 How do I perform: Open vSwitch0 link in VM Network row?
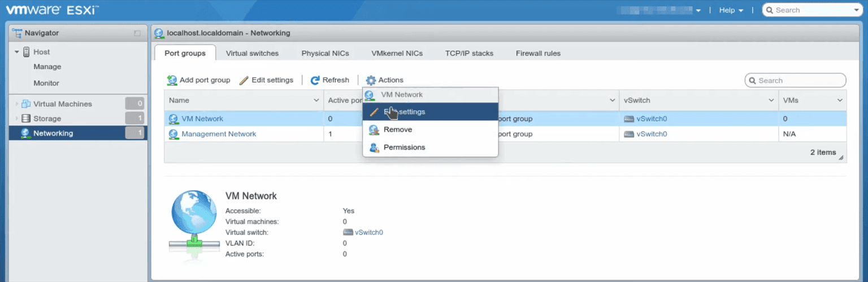coord(652,119)
